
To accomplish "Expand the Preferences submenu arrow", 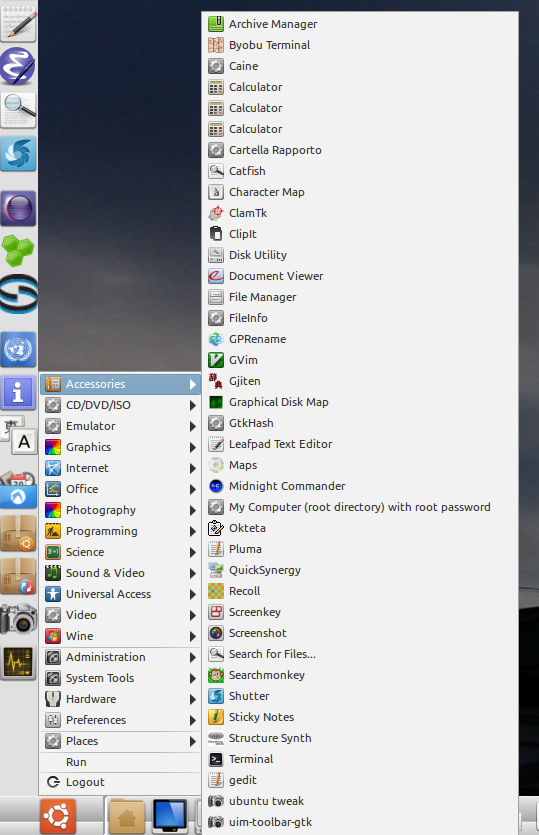I will pos(193,720).
